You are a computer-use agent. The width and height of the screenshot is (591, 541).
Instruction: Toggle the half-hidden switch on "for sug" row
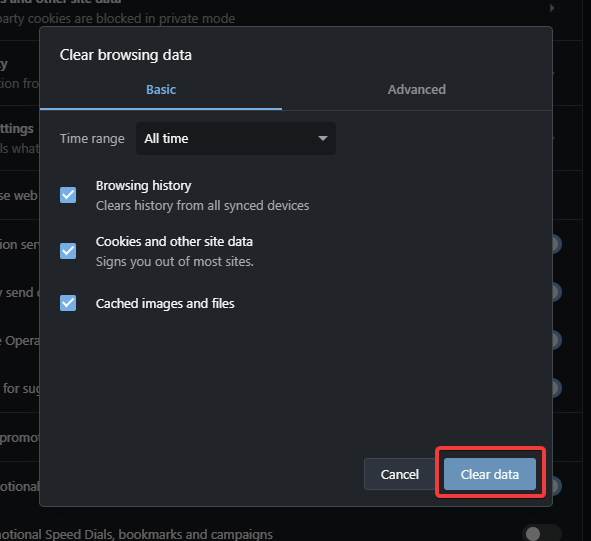[557, 388]
